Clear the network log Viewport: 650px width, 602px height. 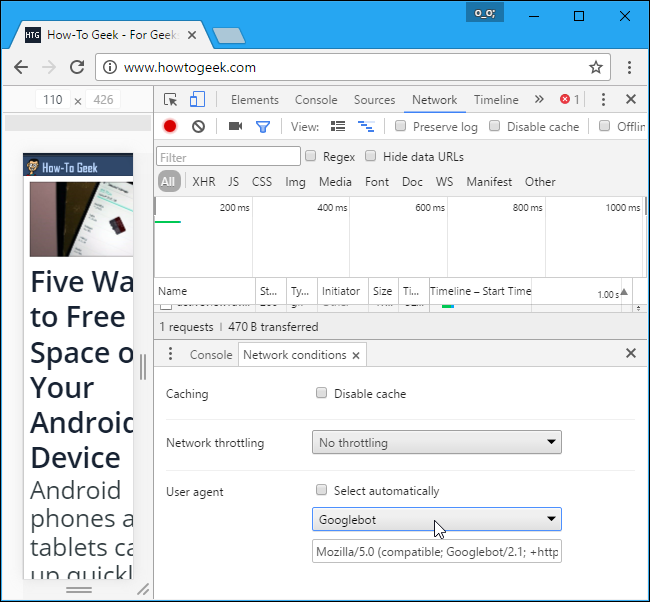coord(198,127)
